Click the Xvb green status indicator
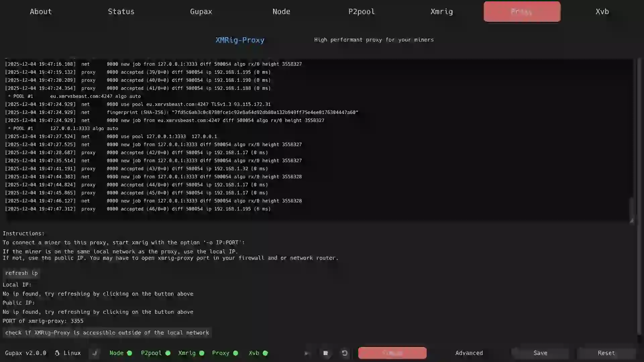Screen dimensions: 644x362 pos(265,353)
